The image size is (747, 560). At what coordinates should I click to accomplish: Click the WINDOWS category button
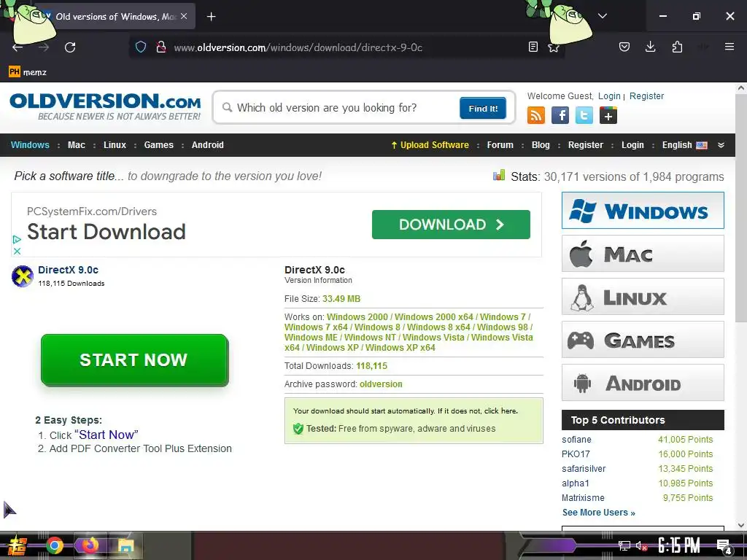point(643,210)
